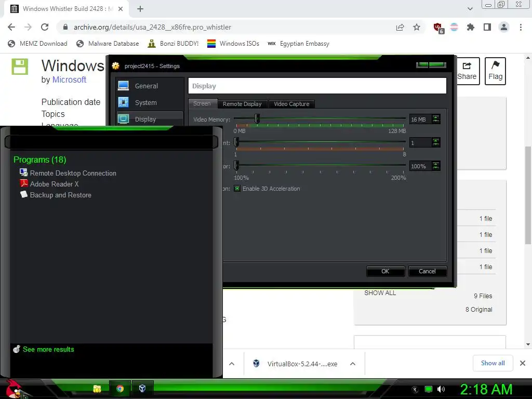
Task: Click the 8 Original link
Action: (478, 310)
